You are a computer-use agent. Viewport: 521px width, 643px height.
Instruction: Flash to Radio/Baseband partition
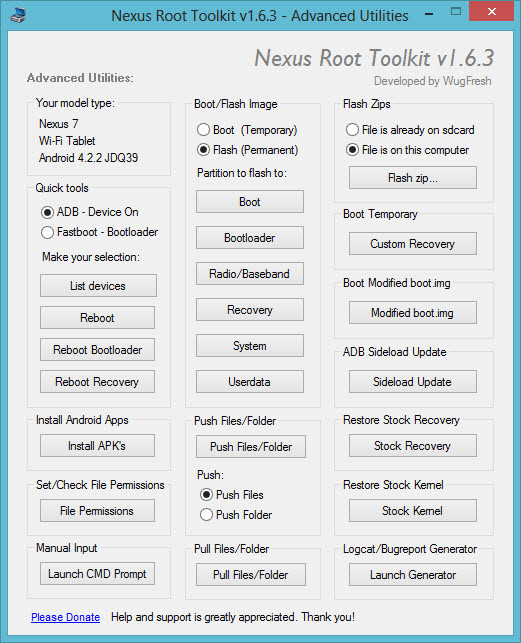click(250, 274)
